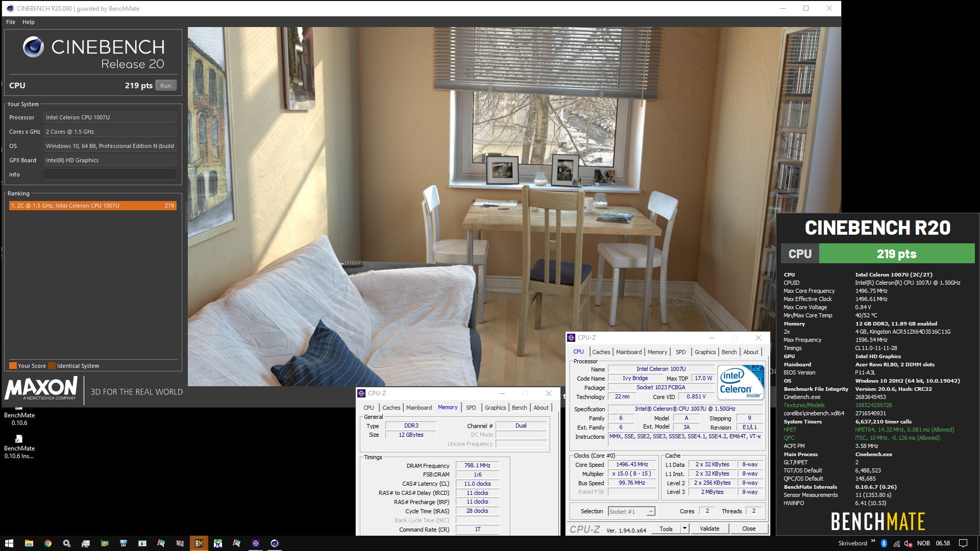Open Bench tab in CPU-Z Processor window
This screenshot has width=980, height=551.
coord(729,352)
